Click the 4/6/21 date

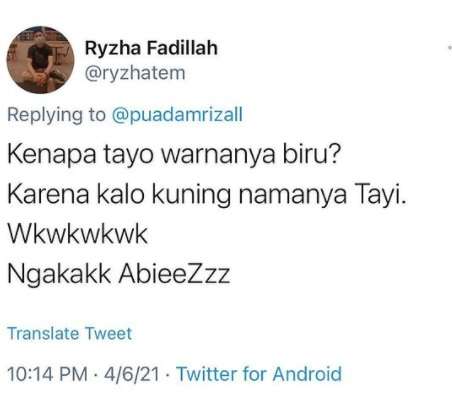pos(131,374)
